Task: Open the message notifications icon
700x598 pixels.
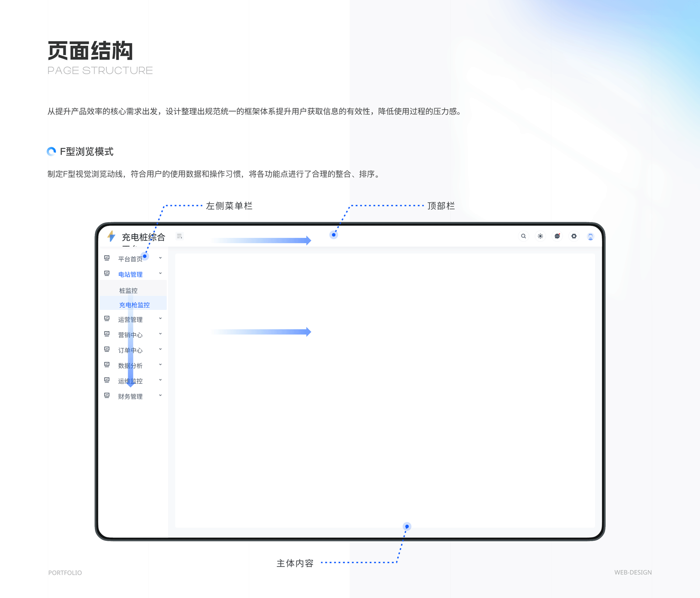Action: (x=557, y=236)
